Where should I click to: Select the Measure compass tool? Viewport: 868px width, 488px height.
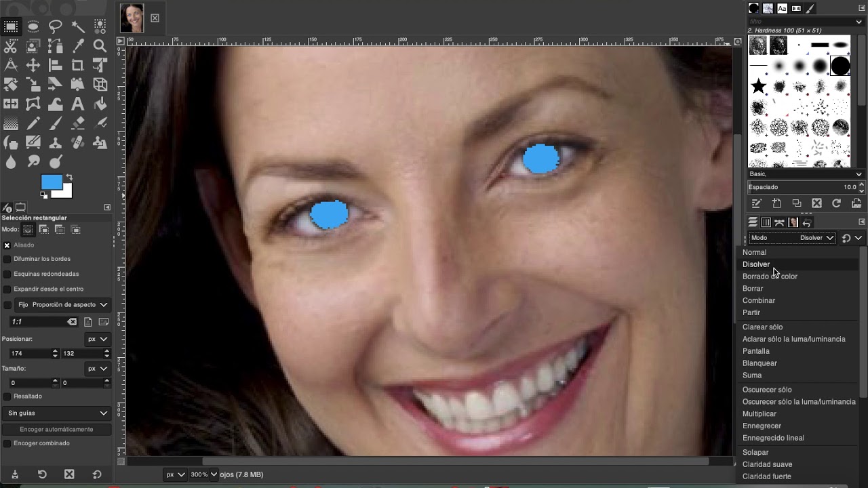[11, 65]
